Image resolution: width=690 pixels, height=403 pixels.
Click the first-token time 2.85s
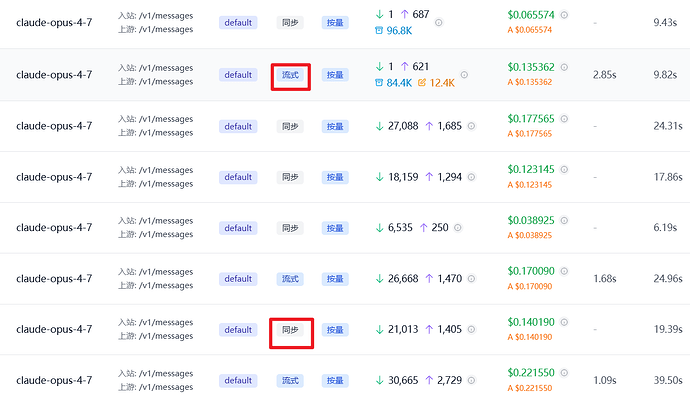click(x=605, y=75)
